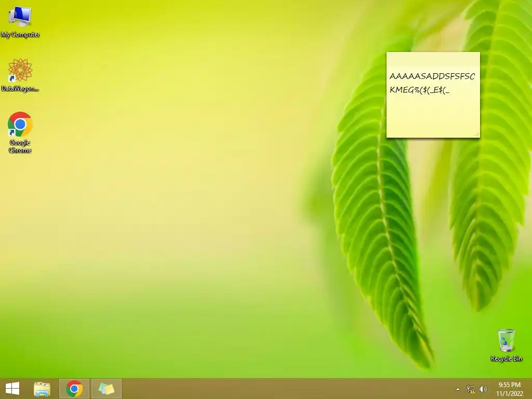
Task: Open the clock showing 9:55 PM
Action: click(x=509, y=389)
